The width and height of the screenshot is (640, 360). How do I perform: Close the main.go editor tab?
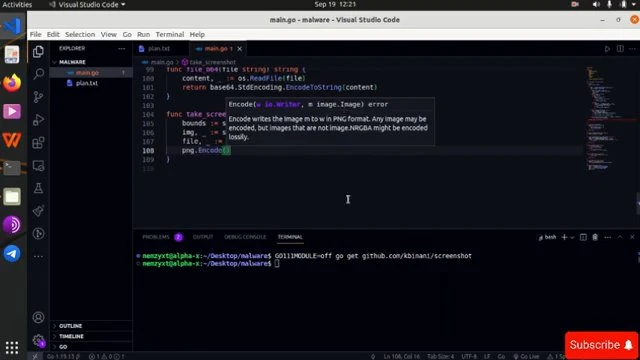tap(240, 49)
